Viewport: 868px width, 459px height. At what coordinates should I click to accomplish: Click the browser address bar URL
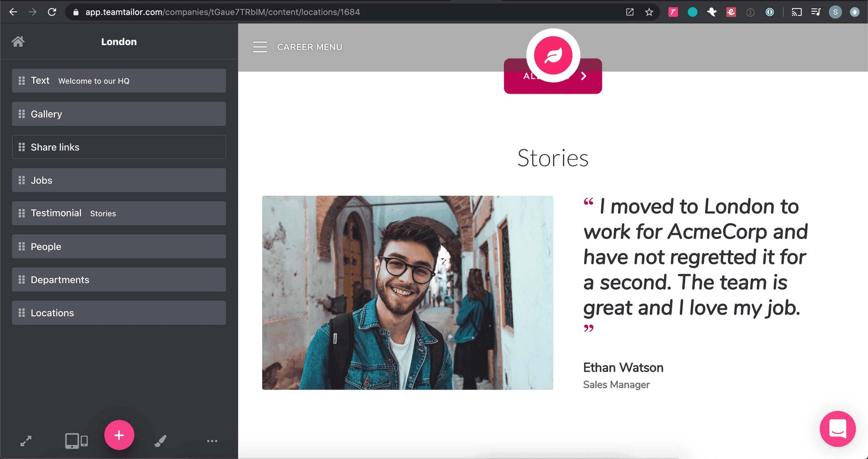click(223, 12)
